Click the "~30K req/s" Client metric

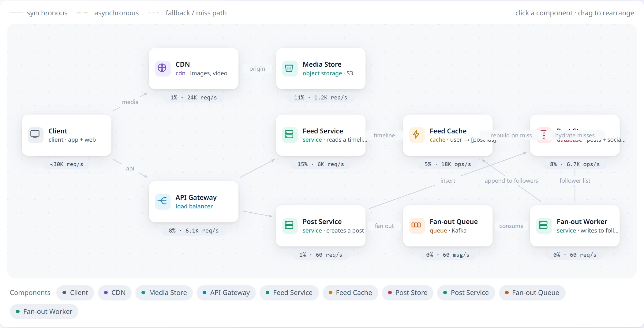66,164
